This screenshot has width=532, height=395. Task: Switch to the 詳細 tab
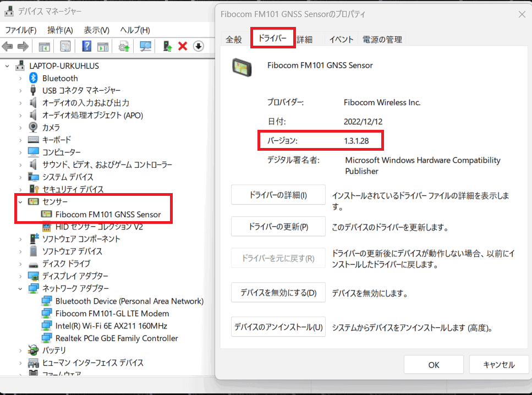click(x=305, y=40)
